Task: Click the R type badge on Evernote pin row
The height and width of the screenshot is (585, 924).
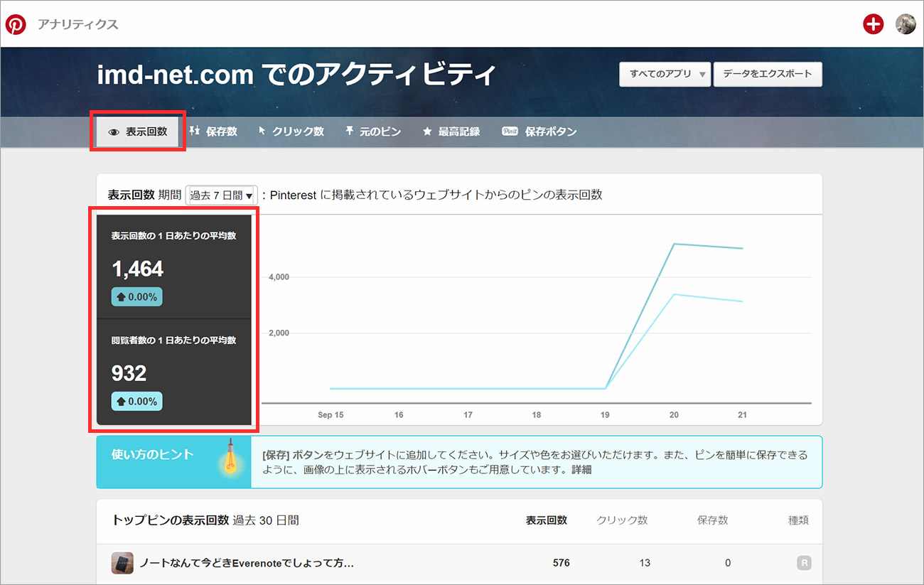Action: (x=804, y=563)
